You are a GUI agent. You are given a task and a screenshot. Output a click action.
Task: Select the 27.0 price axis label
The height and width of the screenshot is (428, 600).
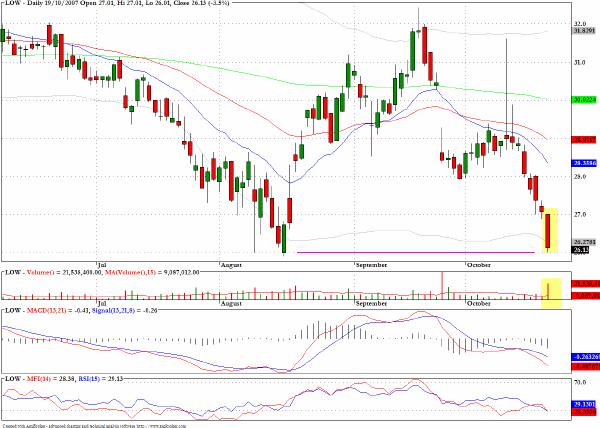tap(579, 215)
